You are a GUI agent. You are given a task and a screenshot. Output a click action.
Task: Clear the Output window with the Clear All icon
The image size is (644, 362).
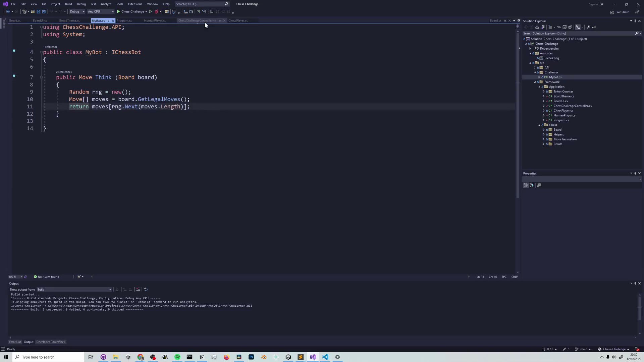pos(138,289)
